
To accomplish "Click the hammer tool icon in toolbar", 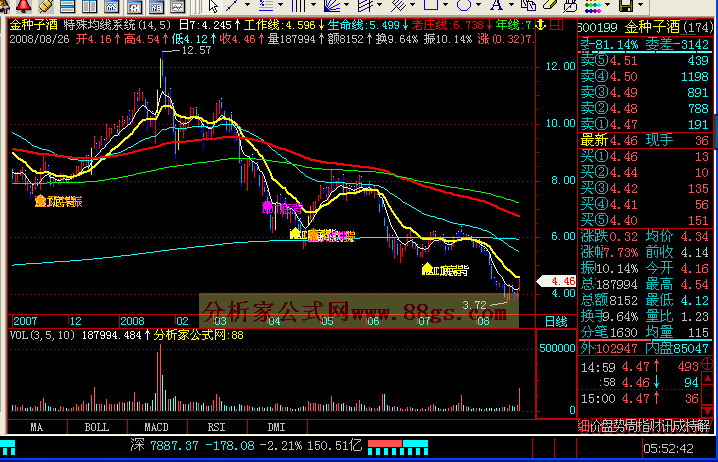I will pos(5,5).
